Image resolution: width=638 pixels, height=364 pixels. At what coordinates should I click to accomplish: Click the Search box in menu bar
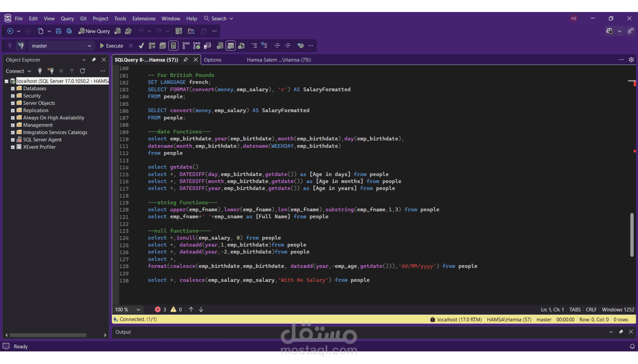[218, 18]
